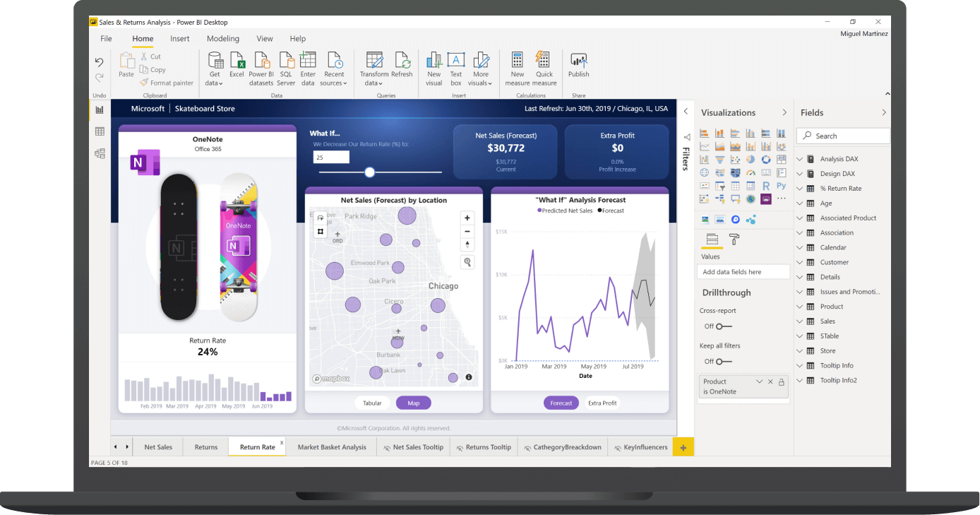Switch to Report view in left sidebar

click(x=100, y=109)
